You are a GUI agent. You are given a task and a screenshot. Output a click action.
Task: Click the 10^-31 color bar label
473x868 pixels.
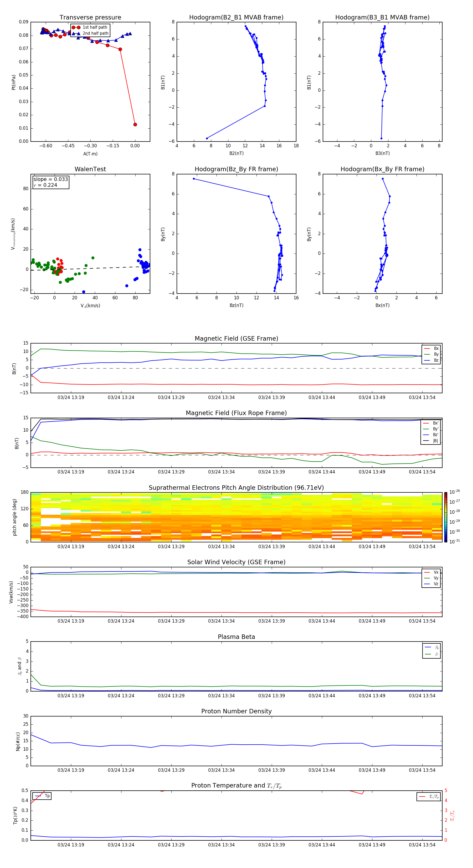455,542
